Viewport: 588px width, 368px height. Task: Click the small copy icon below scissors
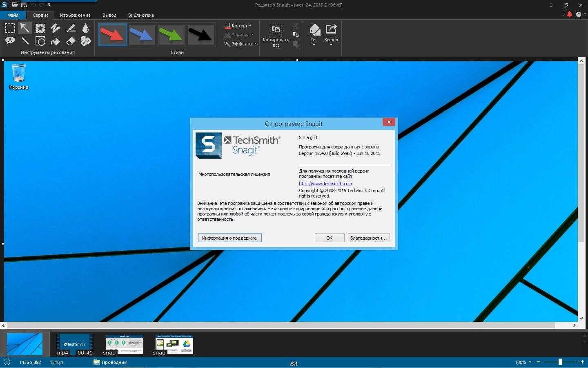[296, 35]
